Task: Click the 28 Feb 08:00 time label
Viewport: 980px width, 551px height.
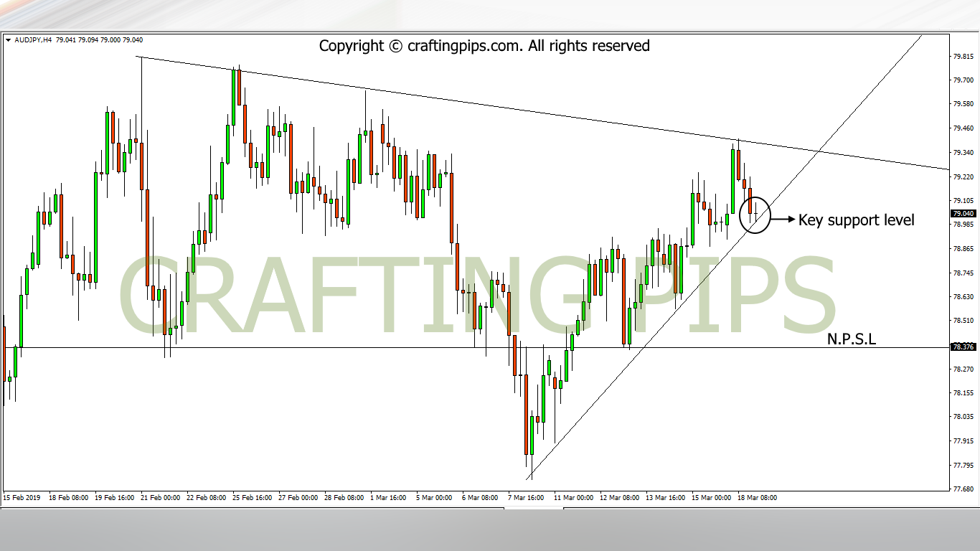Action: point(344,497)
